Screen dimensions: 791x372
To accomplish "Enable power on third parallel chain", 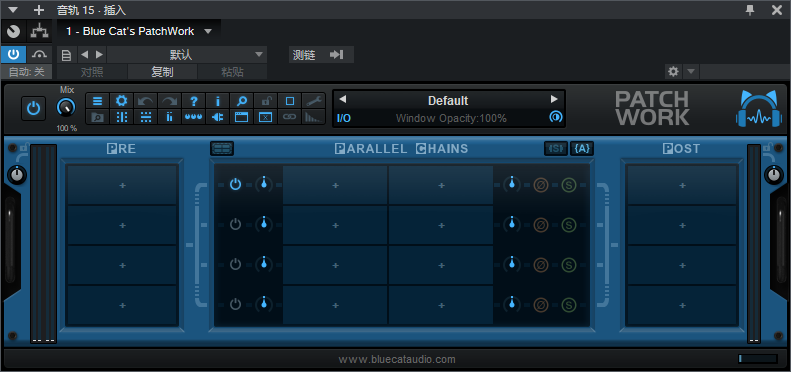I will [x=236, y=264].
